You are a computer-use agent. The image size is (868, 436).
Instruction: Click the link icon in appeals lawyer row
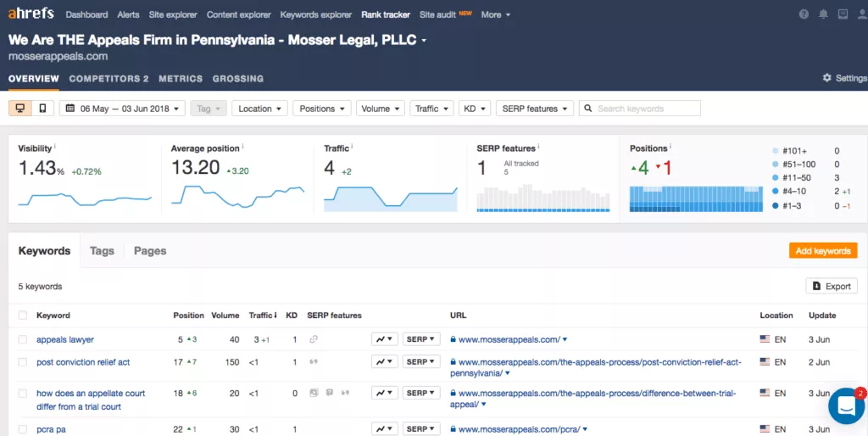[x=314, y=339]
